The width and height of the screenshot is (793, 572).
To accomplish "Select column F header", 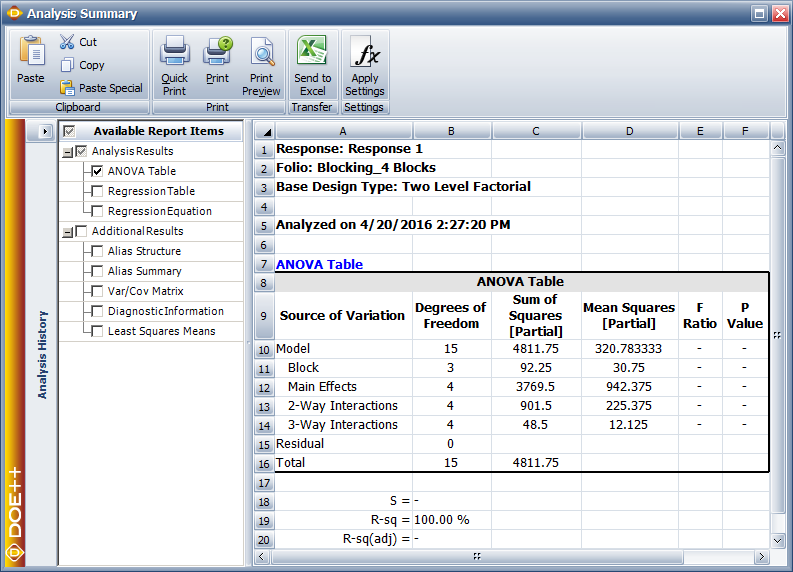I will (745, 131).
